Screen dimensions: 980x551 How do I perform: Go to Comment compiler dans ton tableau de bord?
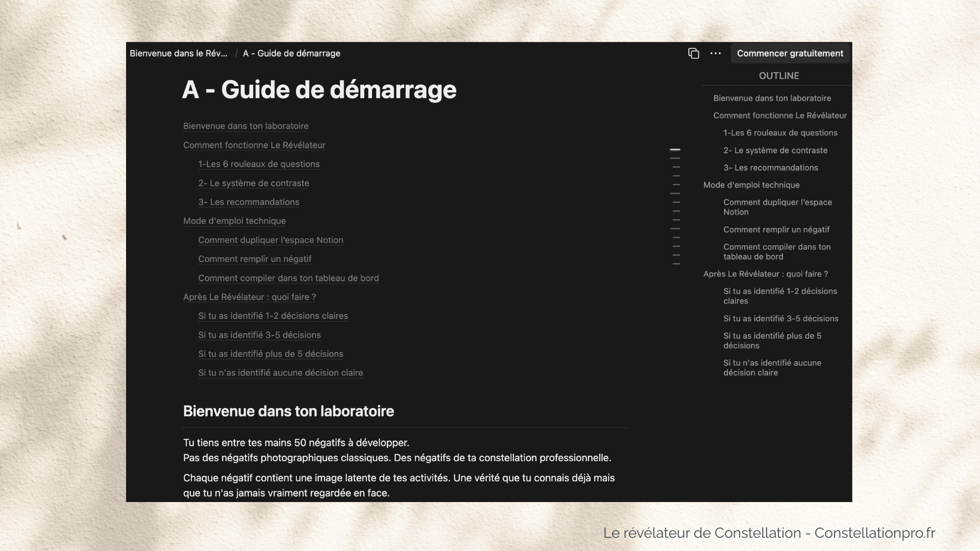pyautogui.click(x=288, y=278)
